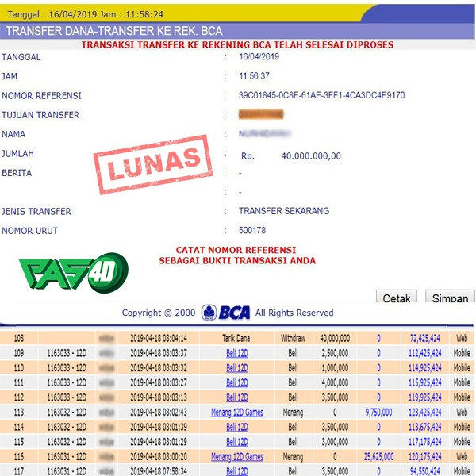Viewport: 476px width, 476px height.
Task: Click Withdraw cell in row 108
Action: (x=293, y=338)
